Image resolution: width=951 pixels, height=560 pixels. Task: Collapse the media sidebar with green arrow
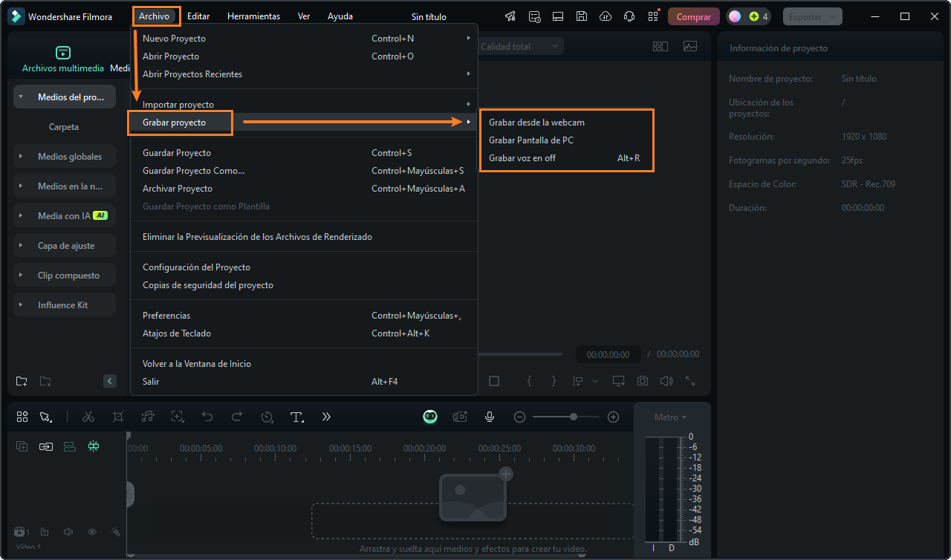(x=110, y=381)
